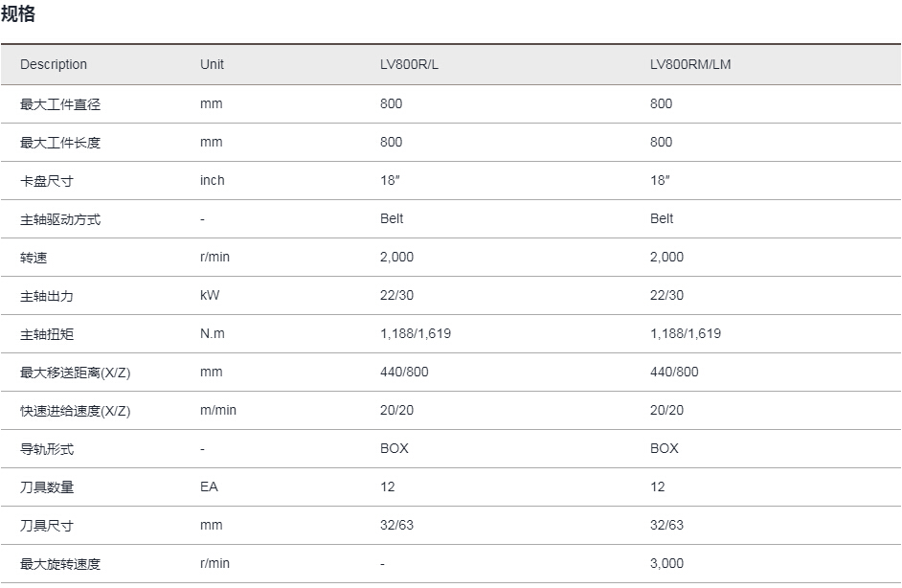Click the 主轴扭矩 row label
Image resolution: width=902 pixels, height=588 pixels.
(x=47, y=334)
